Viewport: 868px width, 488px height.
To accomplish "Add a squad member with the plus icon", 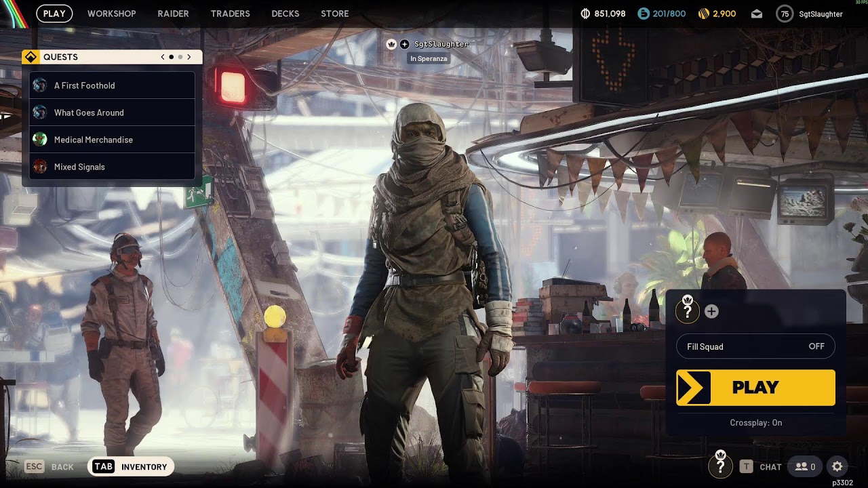I will tap(711, 311).
